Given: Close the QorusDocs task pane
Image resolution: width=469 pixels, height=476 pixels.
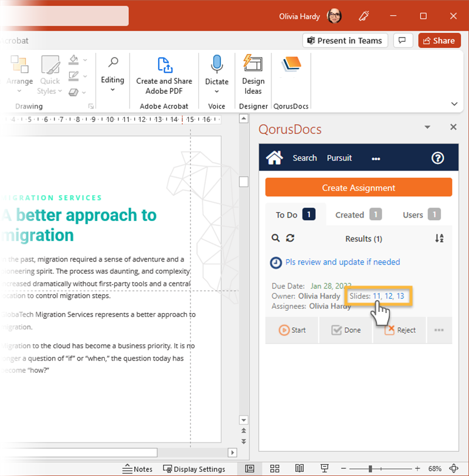Looking at the screenshot, I should pos(453,127).
